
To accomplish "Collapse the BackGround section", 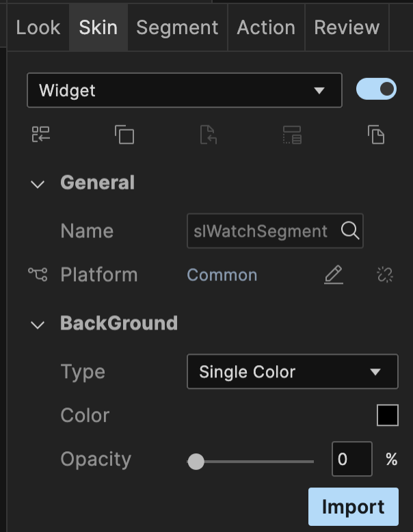I will [x=38, y=324].
